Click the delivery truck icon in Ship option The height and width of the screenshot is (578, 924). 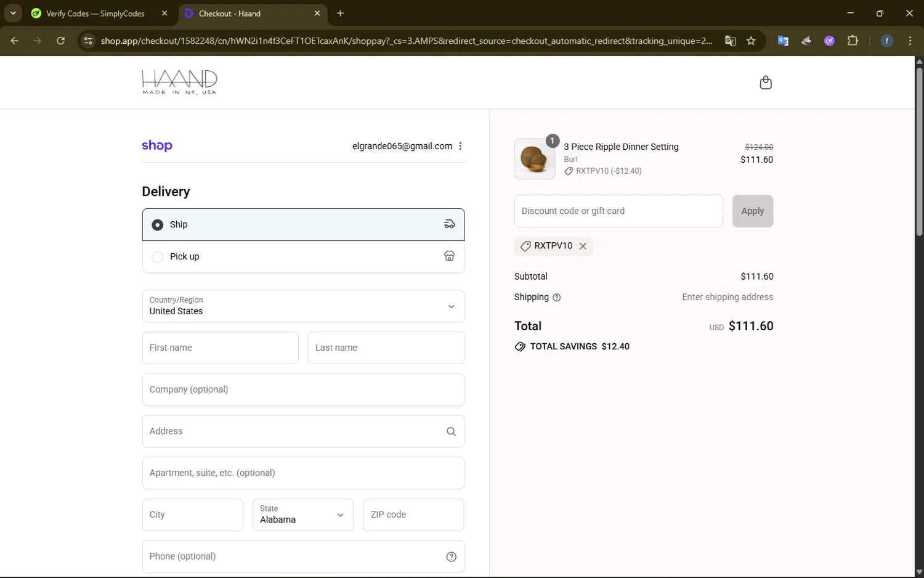click(x=450, y=224)
